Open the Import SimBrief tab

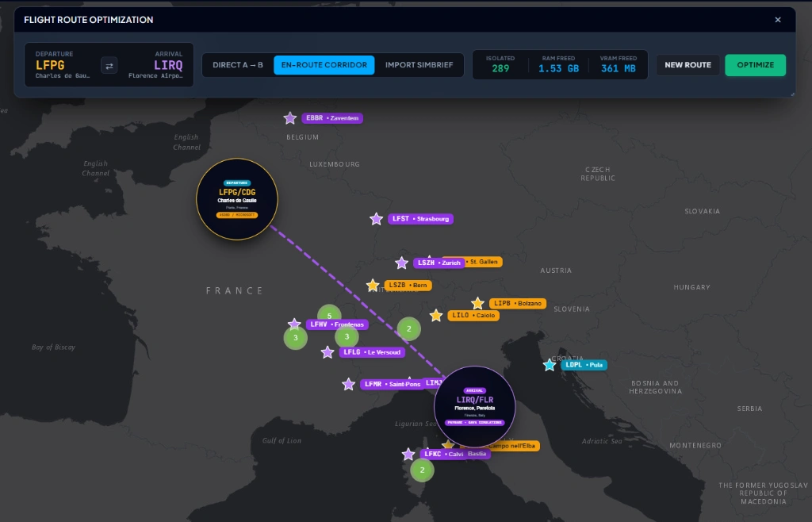[419, 65]
